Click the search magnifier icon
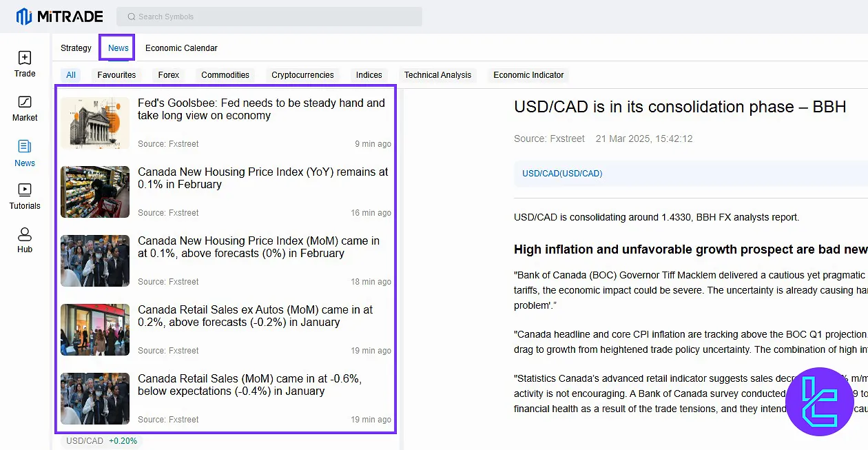868x450 pixels. tap(131, 17)
